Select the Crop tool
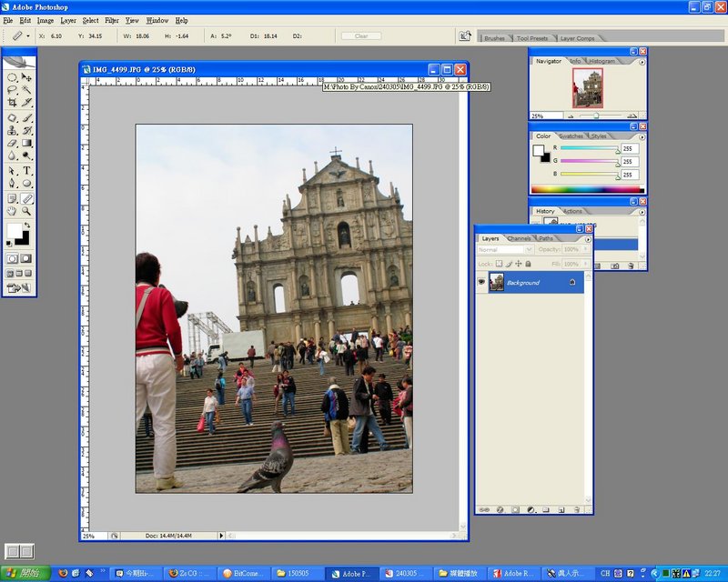Image resolution: width=728 pixels, height=582 pixels. pyautogui.click(x=12, y=104)
